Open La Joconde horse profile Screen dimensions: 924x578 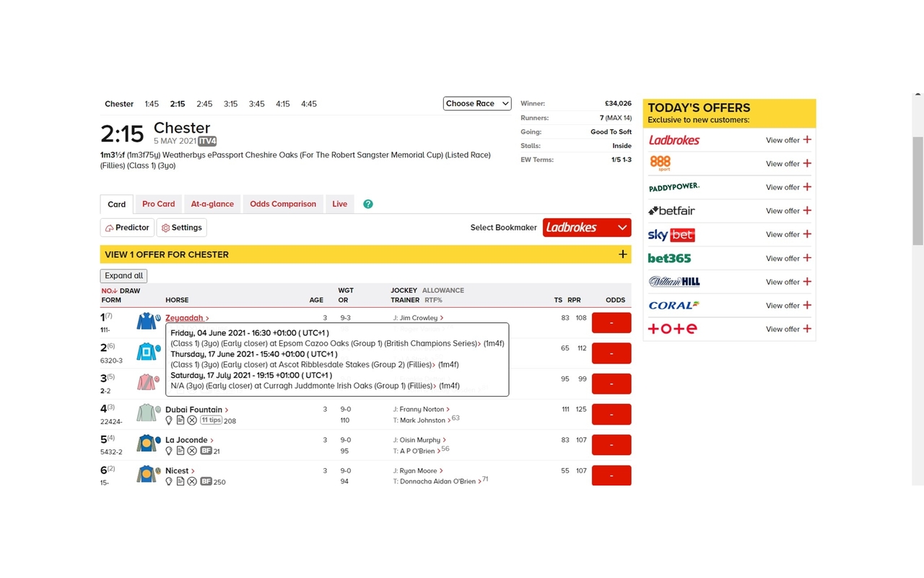click(x=189, y=440)
